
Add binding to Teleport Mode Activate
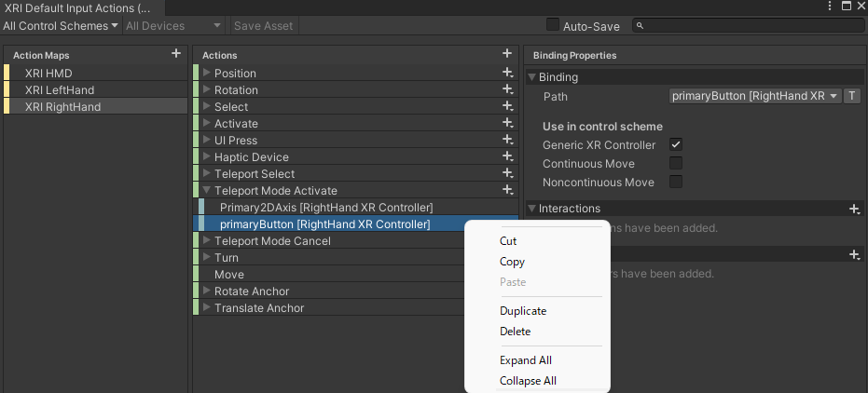pos(507,190)
